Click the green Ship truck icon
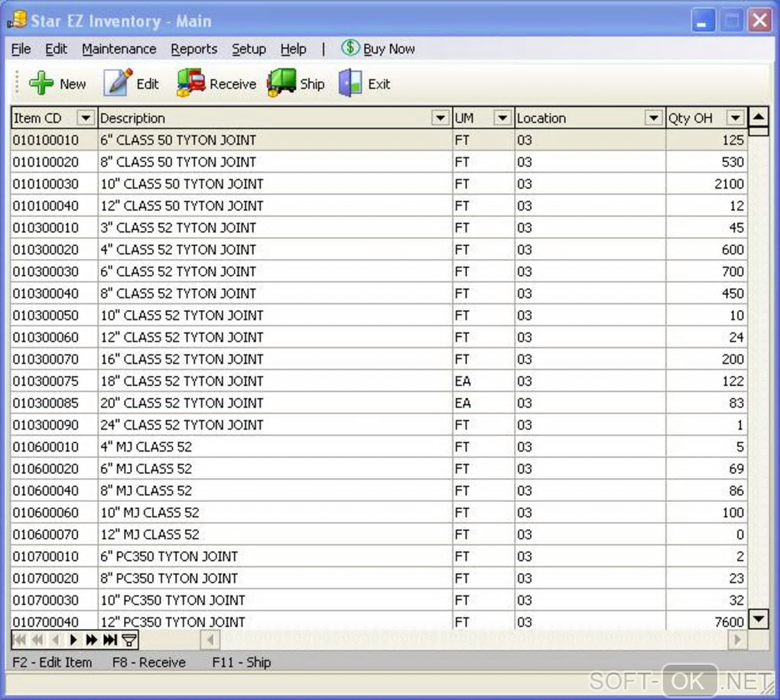Image resolution: width=780 pixels, height=700 pixels. [x=281, y=83]
